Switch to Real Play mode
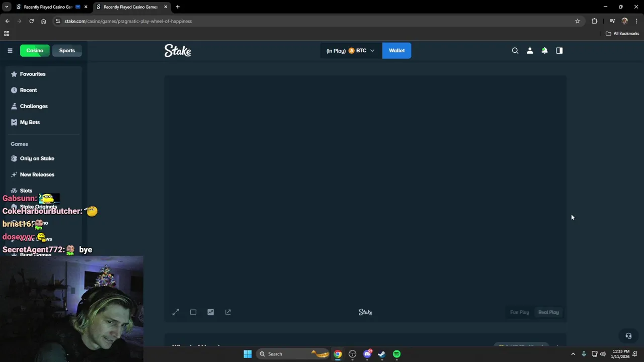Viewport: 644px width, 362px height. pyautogui.click(x=548, y=312)
